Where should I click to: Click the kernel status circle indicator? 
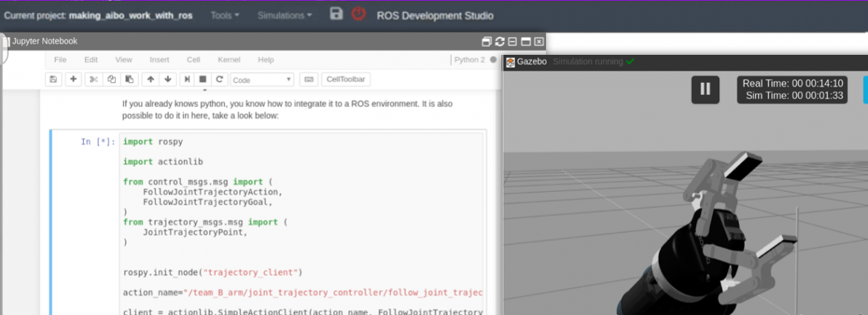tap(493, 60)
